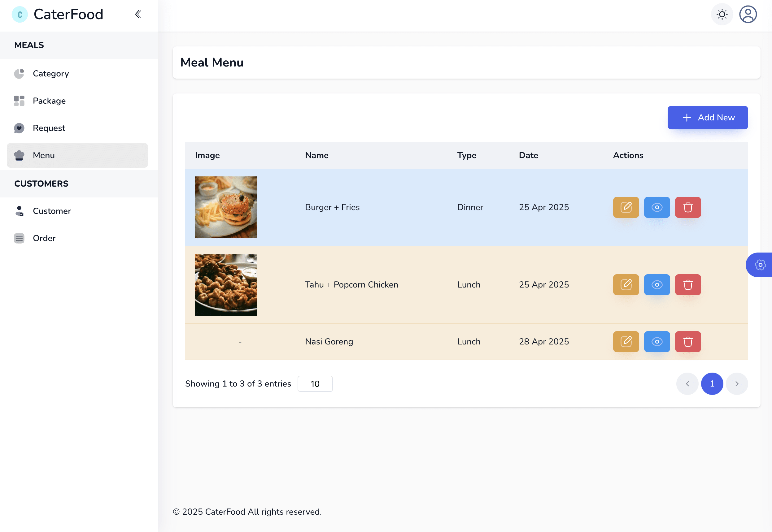This screenshot has height=532, width=772.
Task: Click the edit pencil icon for Burger + Fries
Action: (626, 207)
